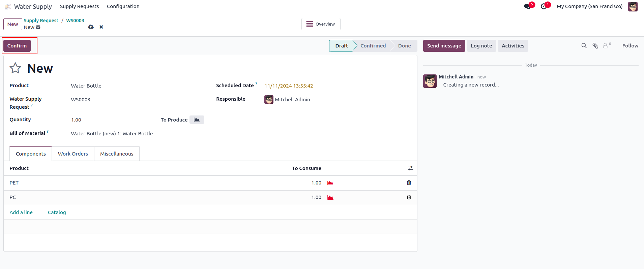
Task: Search messages in the chatter
Action: tap(584, 46)
